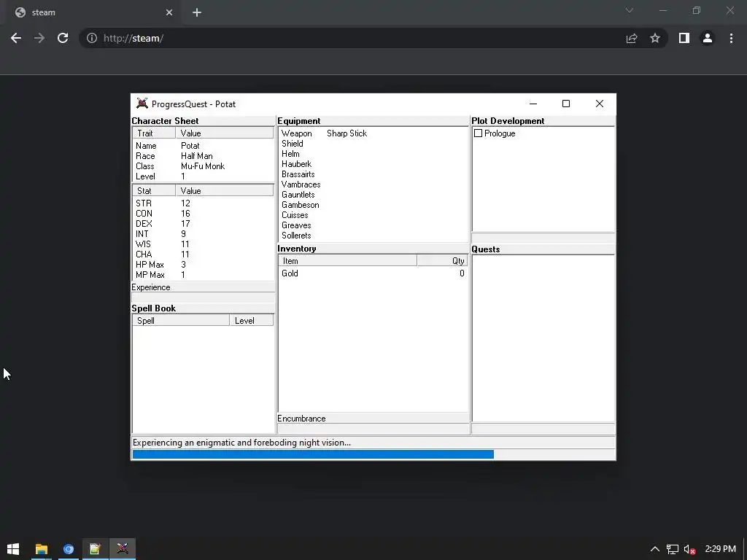The image size is (747, 560).
Task: Click the Trait column header
Action: pyautogui.click(x=154, y=133)
